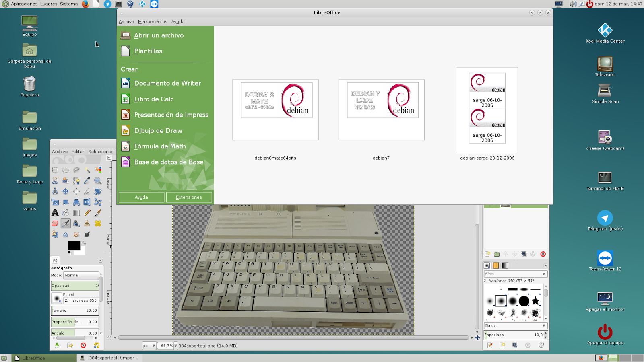This screenshot has width=644, height=362.
Task: Open GIMP Editar menu
Action: pos(78,152)
